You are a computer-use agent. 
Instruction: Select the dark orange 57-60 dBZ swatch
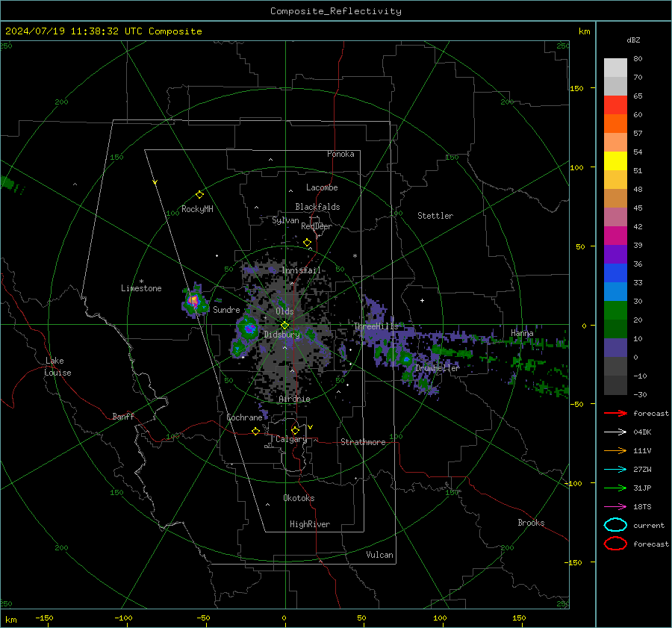pos(615,124)
